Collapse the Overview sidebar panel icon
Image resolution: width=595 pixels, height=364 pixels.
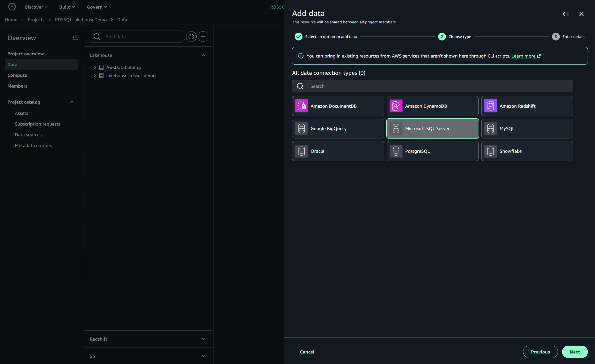[x=75, y=38]
